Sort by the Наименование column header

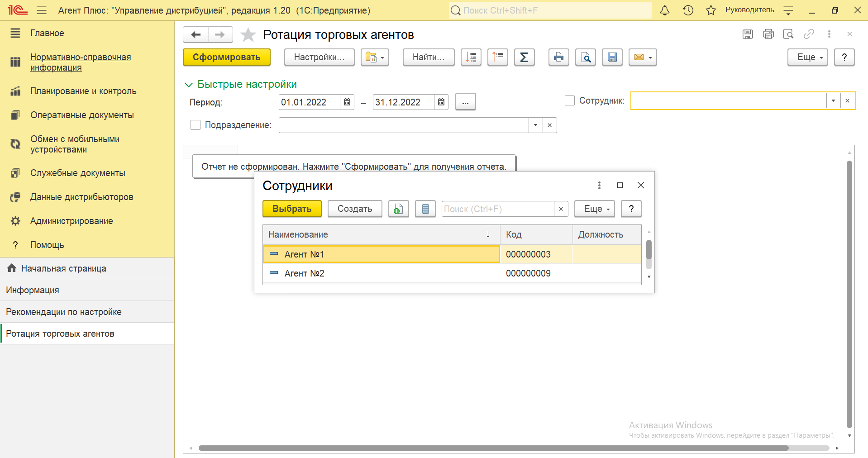381,234
